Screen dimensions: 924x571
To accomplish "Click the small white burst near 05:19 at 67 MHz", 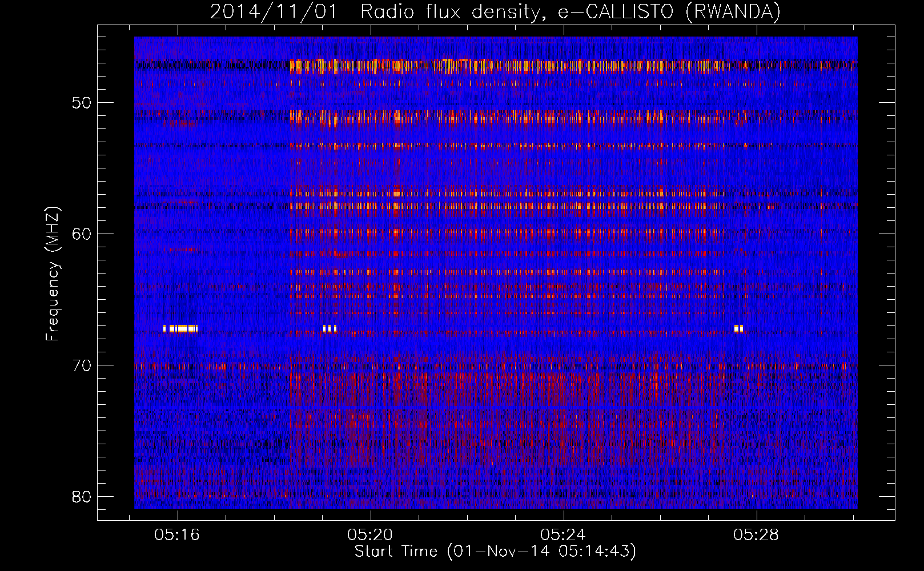I will click(x=330, y=328).
